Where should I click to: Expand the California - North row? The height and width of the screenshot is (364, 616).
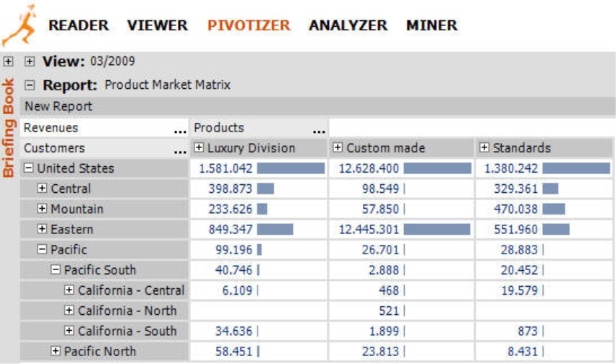coord(69,311)
